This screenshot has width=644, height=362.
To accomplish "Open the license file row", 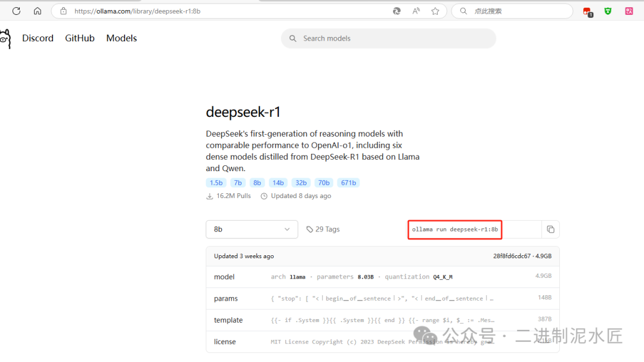I will click(382, 342).
